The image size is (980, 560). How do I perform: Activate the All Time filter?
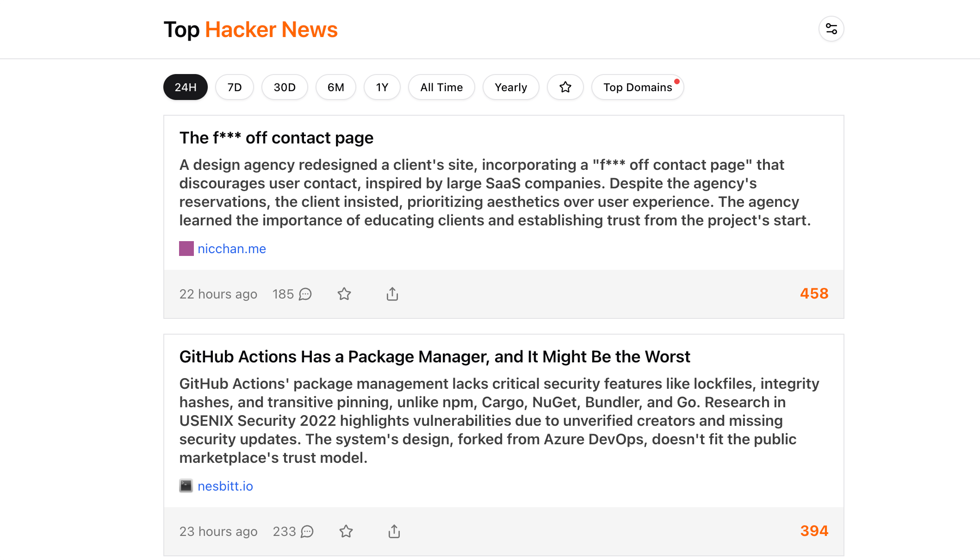(x=441, y=87)
